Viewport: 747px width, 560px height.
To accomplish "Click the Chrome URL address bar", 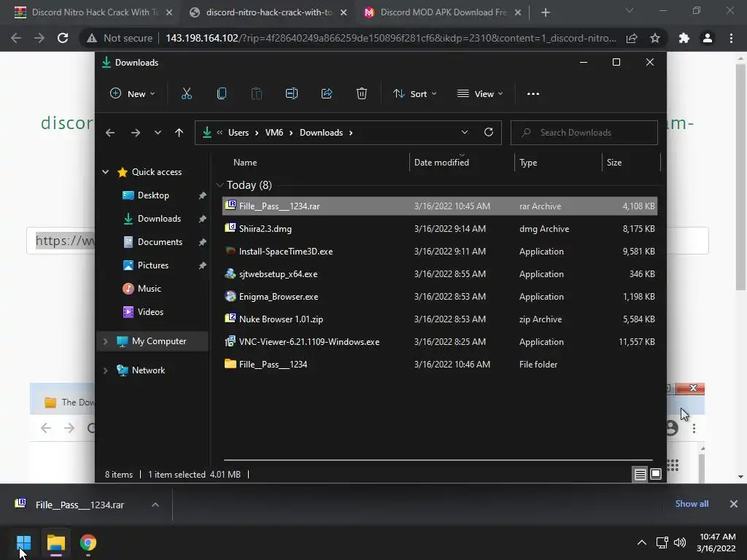I will 391,38.
